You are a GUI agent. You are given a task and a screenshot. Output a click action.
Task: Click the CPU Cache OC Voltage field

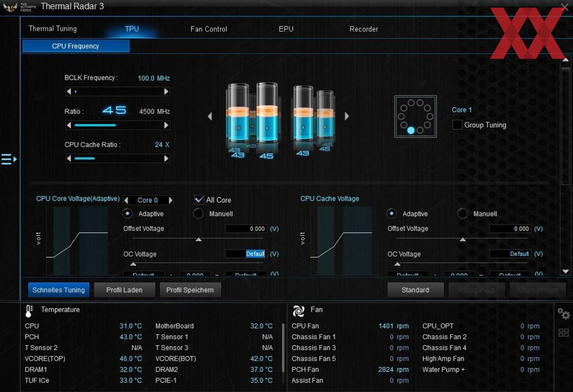coord(510,254)
